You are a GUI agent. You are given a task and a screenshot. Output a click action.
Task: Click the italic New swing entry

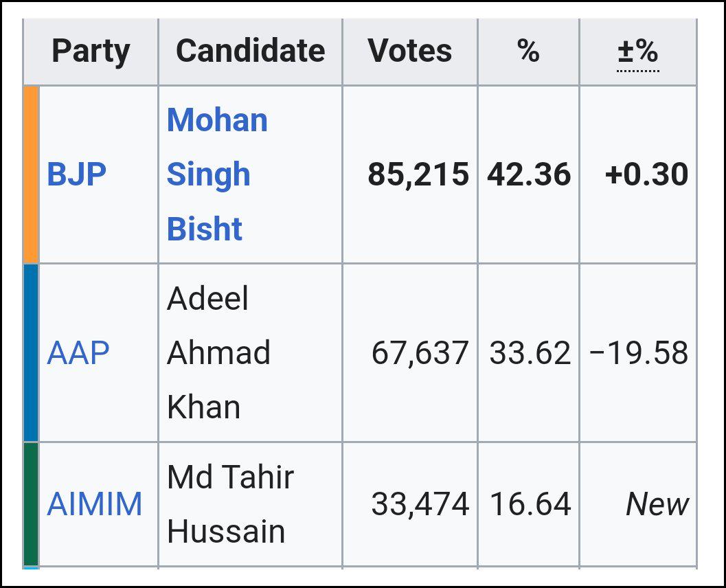click(x=657, y=504)
